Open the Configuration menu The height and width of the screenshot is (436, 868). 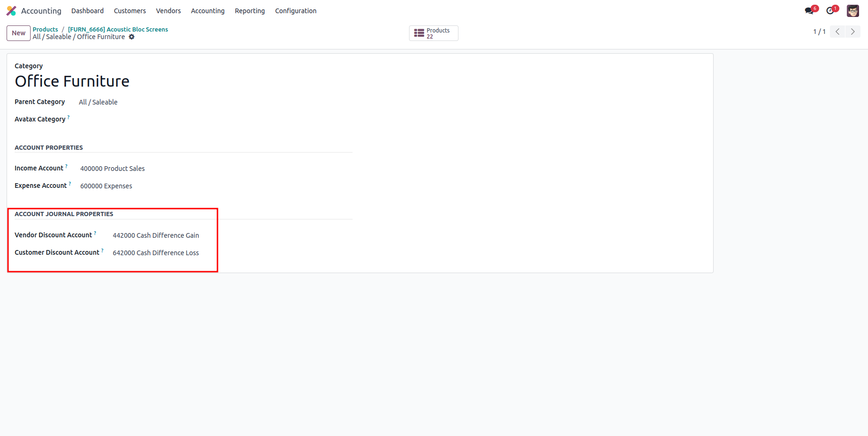pyautogui.click(x=296, y=11)
